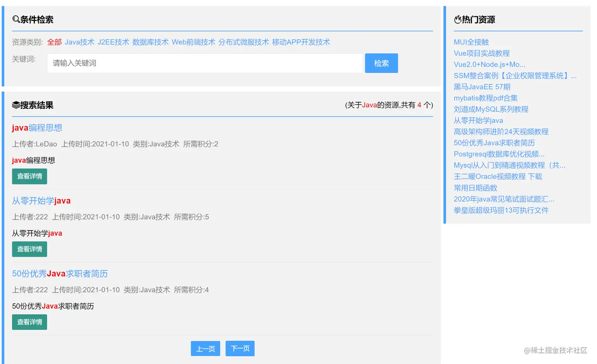View details for 从零开始学java

[x=30, y=250]
